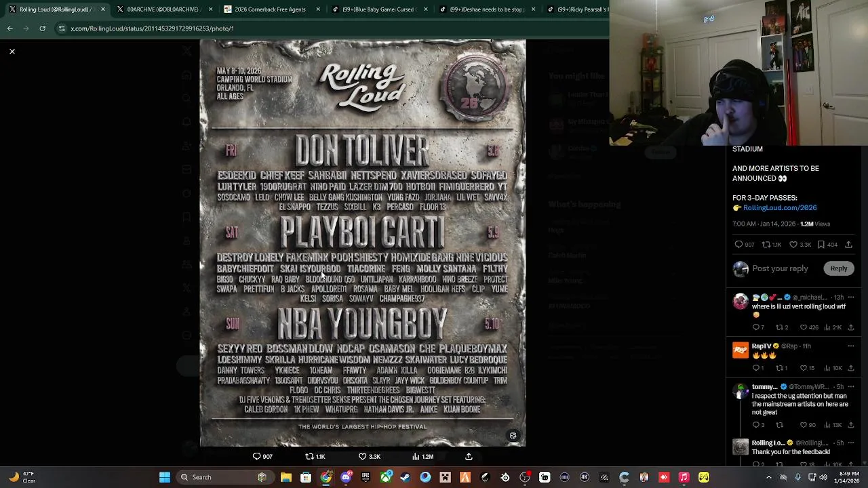
Task: Open Steam from the taskbar
Action: pyautogui.click(x=406, y=477)
